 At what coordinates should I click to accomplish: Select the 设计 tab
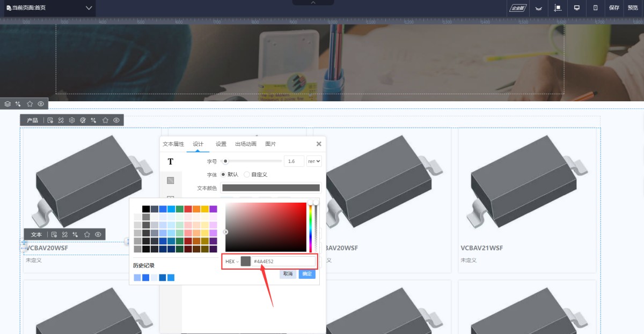pos(198,144)
